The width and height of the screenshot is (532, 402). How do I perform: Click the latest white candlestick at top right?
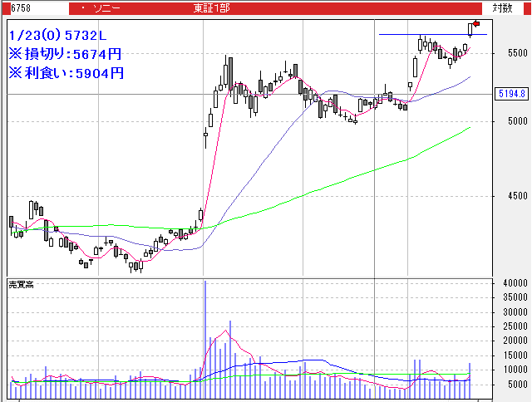[470, 29]
